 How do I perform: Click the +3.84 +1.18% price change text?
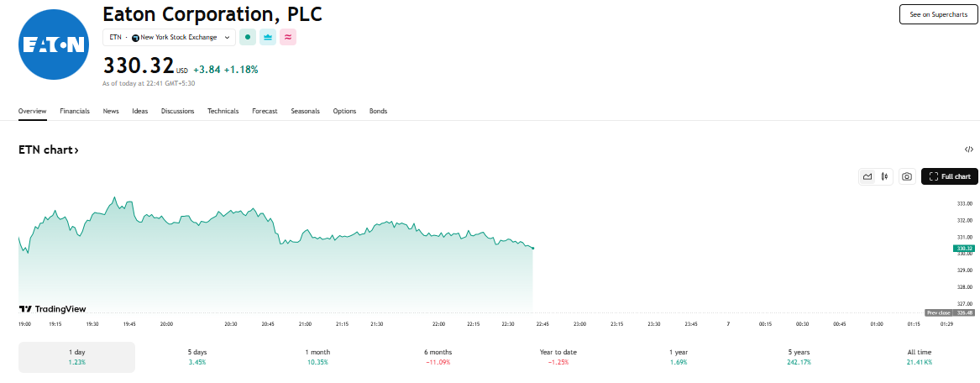pyautogui.click(x=226, y=70)
